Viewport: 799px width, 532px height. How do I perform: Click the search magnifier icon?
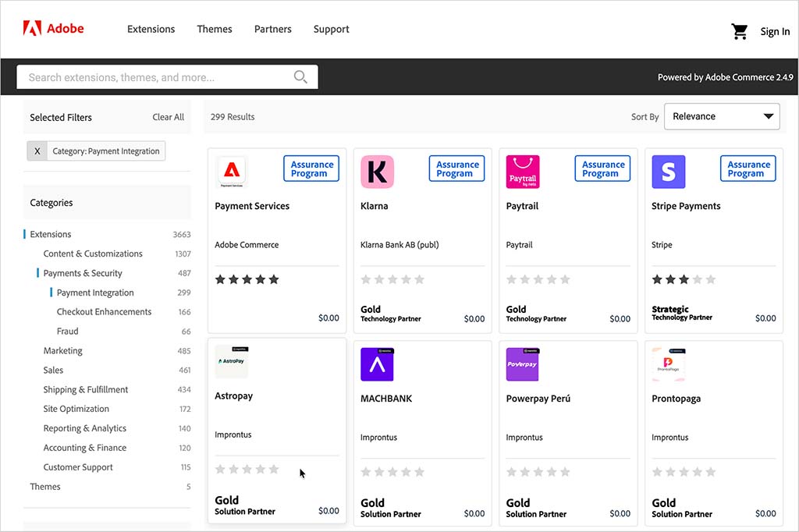(300, 77)
